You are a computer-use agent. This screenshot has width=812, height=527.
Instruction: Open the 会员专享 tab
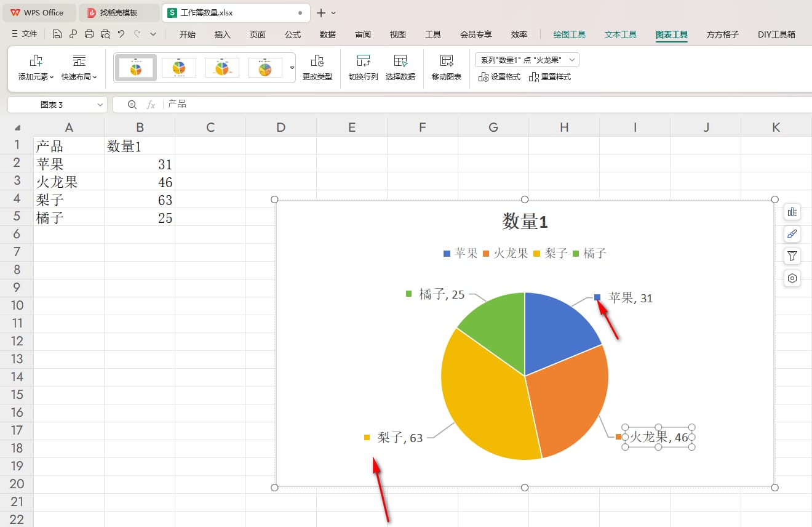pyautogui.click(x=476, y=34)
